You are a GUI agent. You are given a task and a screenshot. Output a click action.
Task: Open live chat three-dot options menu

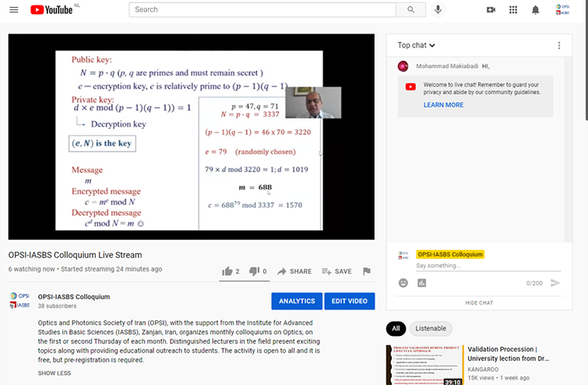pos(558,45)
